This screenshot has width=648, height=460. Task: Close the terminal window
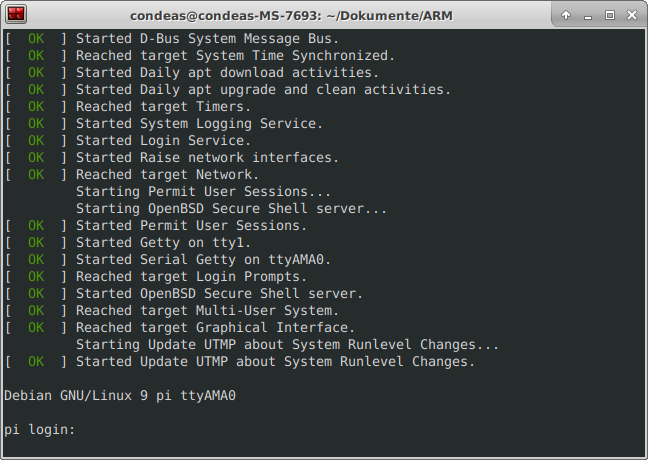(632, 15)
